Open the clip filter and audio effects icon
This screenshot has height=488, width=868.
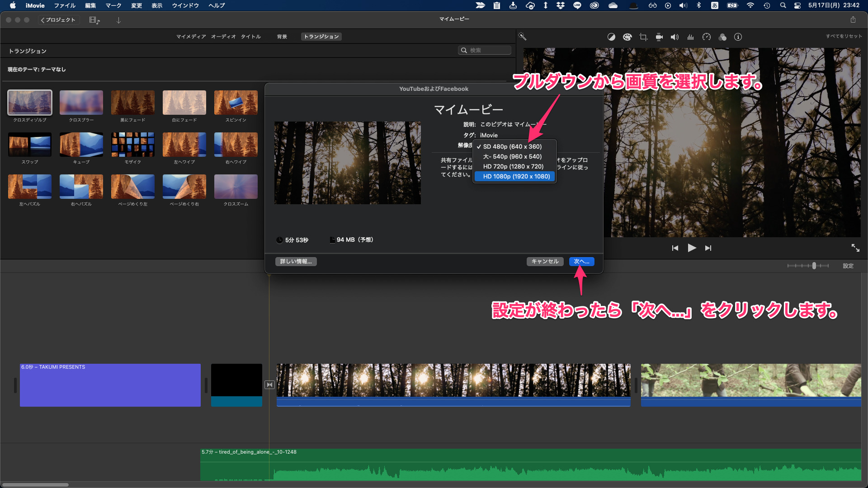[x=722, y=37]
